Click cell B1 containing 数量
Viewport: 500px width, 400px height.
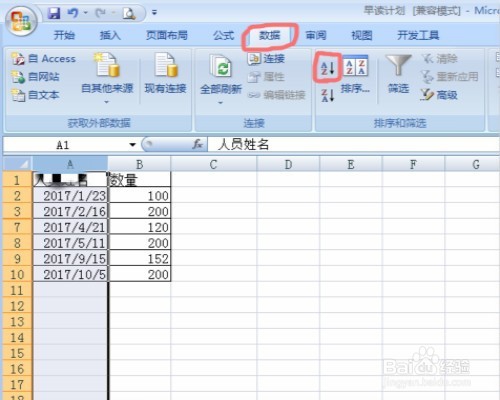pos(139,180)
